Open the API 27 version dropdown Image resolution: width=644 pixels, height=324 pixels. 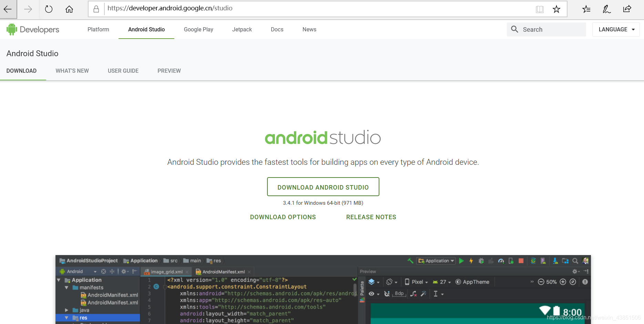442,282
